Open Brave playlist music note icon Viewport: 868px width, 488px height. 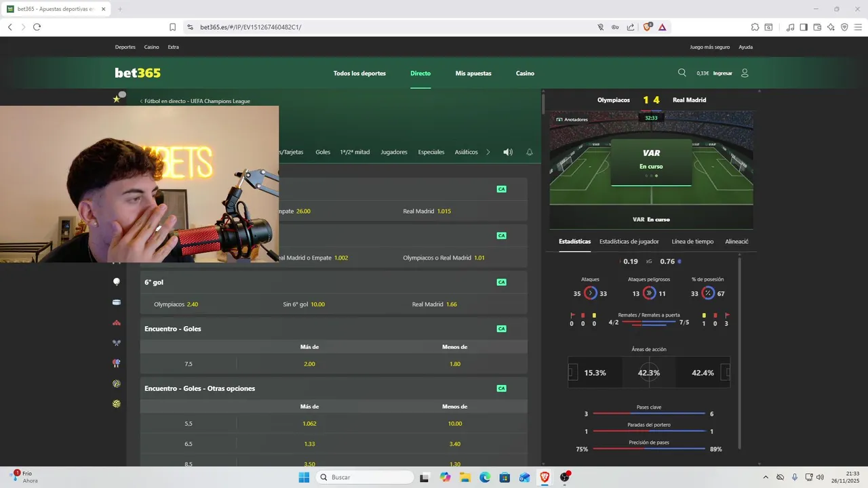(790, 27)
